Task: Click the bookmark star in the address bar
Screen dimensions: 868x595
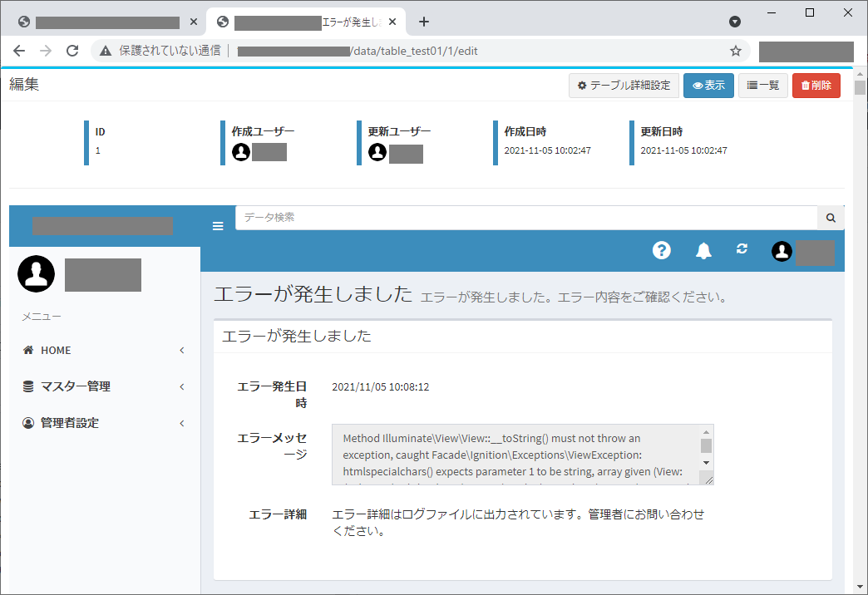Action: tap(735, 50)
